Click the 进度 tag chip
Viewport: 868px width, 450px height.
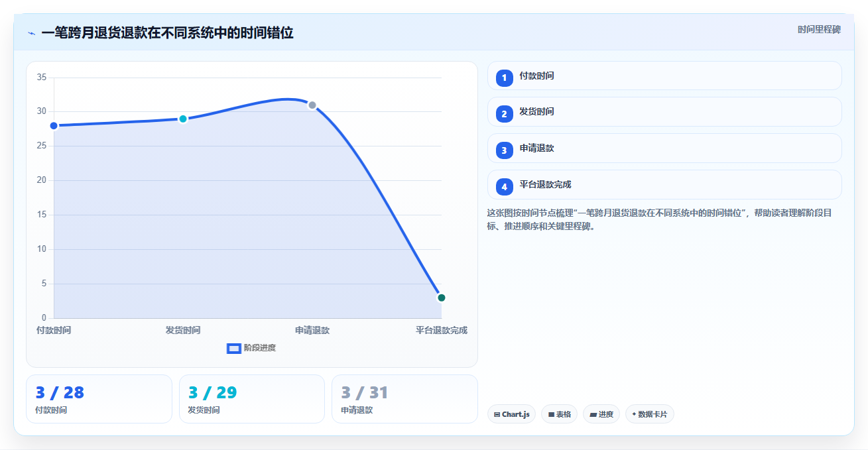point(602,414)
